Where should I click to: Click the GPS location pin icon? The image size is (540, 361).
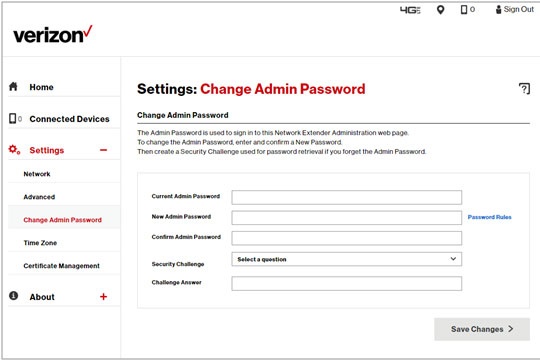pyautogui.click(x=440, y=10)
